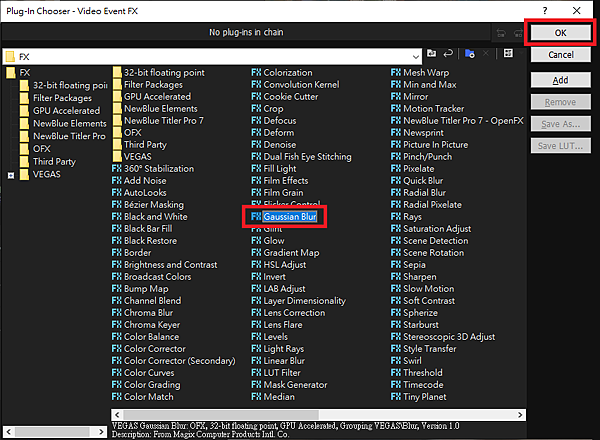Click the Up One Level folder icon
Viewport: 600px width, 440px height.
[432, 54]
